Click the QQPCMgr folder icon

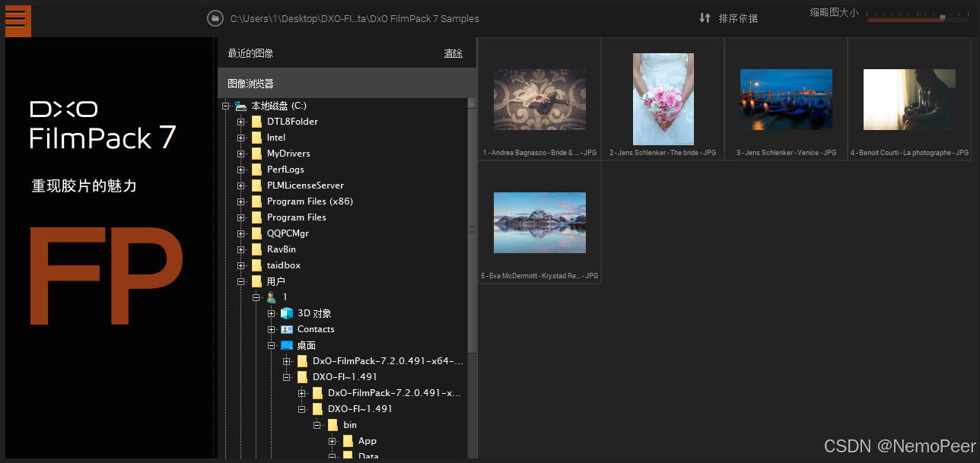tap(256, 233)
